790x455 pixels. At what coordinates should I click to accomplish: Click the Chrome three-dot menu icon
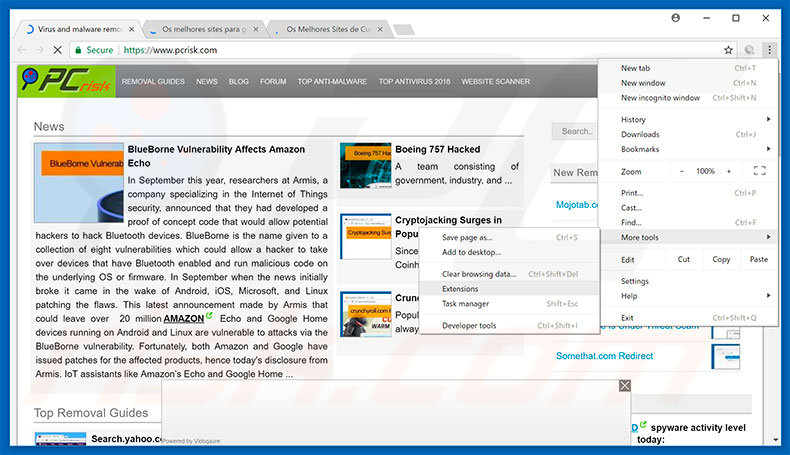pyautogui.click(x=769, y=49)
